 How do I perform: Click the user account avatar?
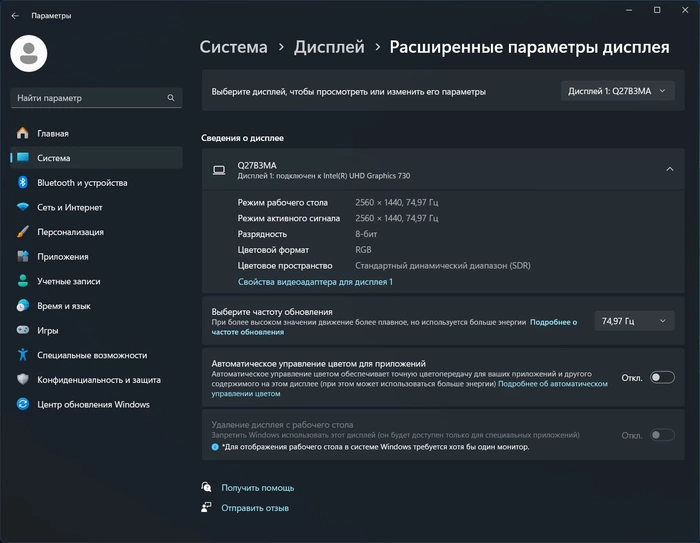[x=29, y=53]
